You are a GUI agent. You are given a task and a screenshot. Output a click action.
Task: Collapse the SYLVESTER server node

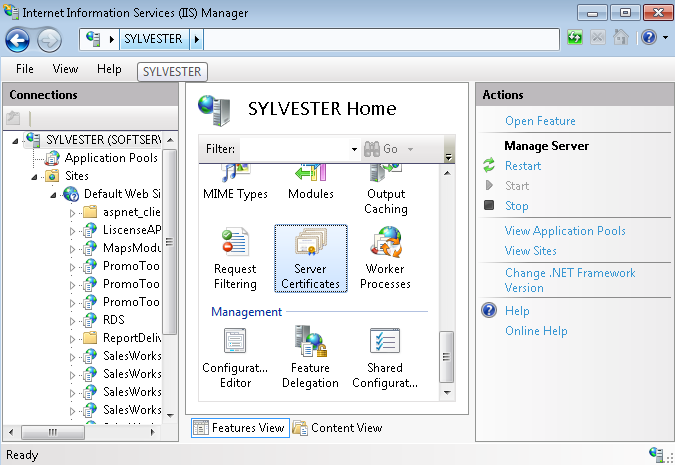(x=15, y=141)
